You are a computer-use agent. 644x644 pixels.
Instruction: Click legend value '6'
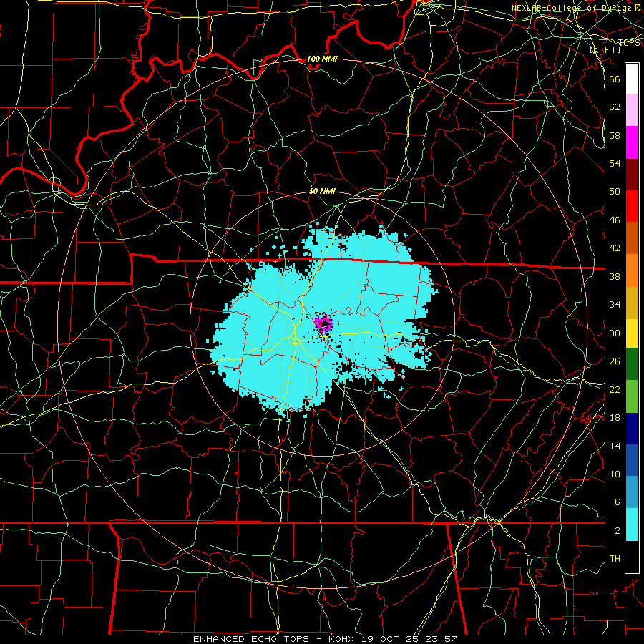coord(617,502)
